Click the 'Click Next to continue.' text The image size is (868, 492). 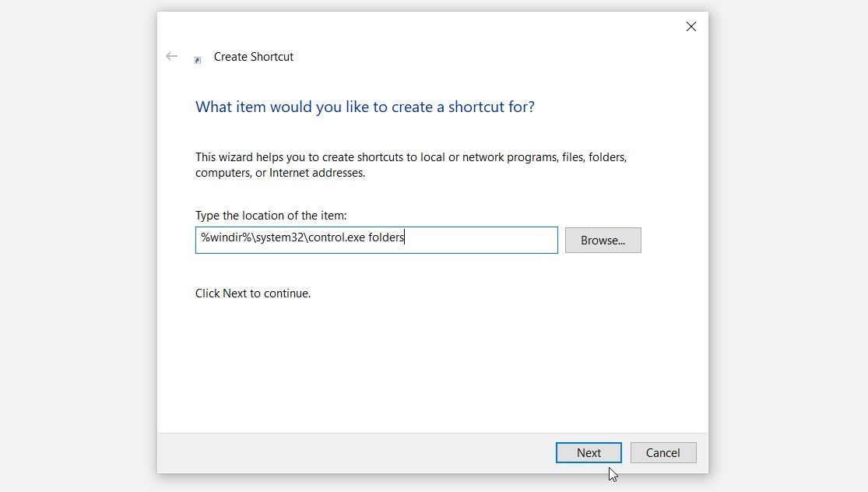253,293
